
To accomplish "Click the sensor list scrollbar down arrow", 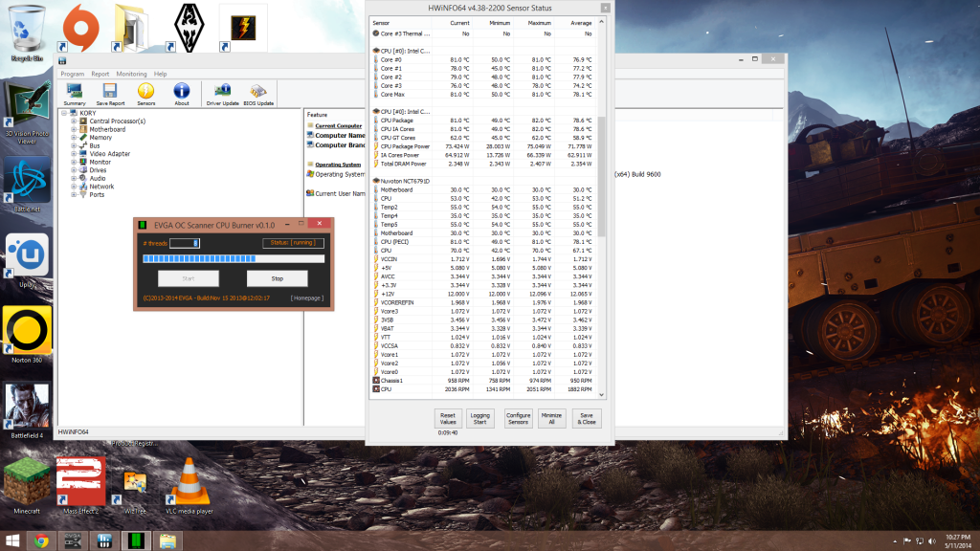I will pyautogui.click(x=601, y=394).
